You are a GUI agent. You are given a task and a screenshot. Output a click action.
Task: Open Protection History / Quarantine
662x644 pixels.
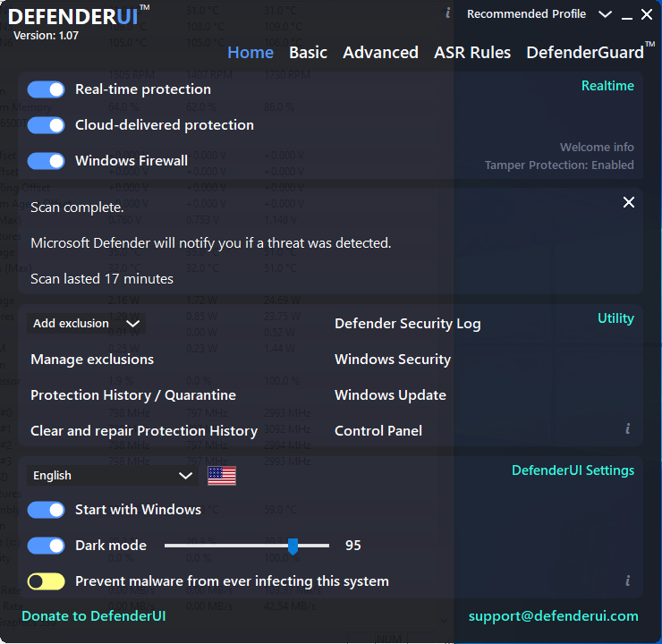133,395
